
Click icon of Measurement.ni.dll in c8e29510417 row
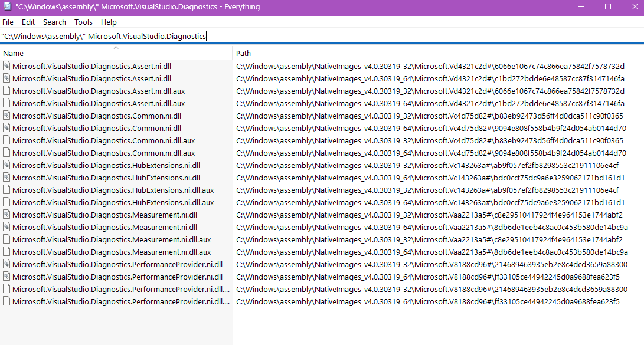[6, 214]
